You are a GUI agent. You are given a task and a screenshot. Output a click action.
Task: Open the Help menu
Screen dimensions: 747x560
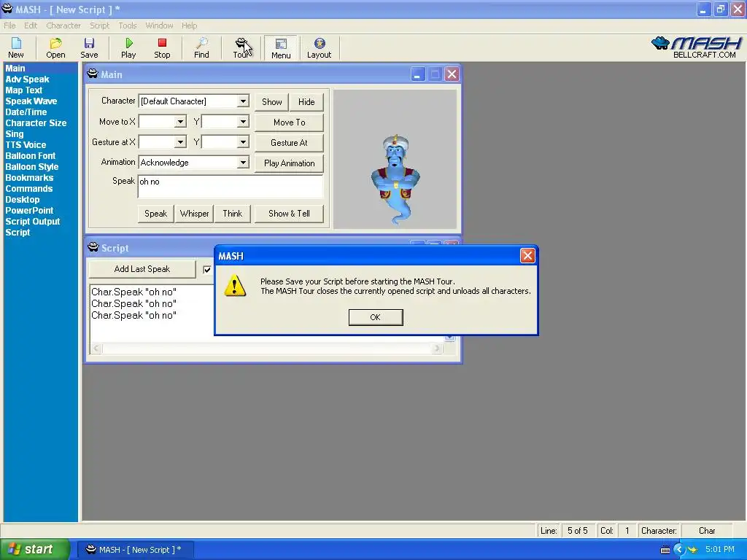[189, 26]
